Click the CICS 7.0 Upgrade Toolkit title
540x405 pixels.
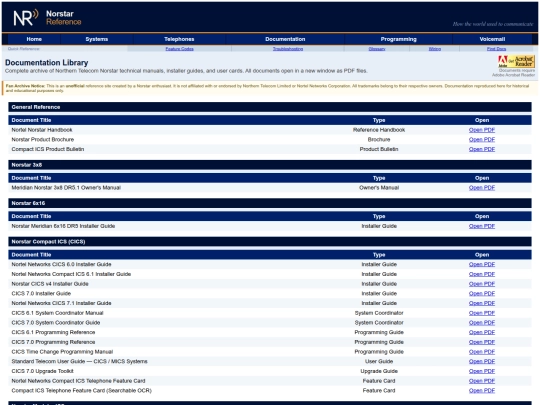tap(42, 371)
